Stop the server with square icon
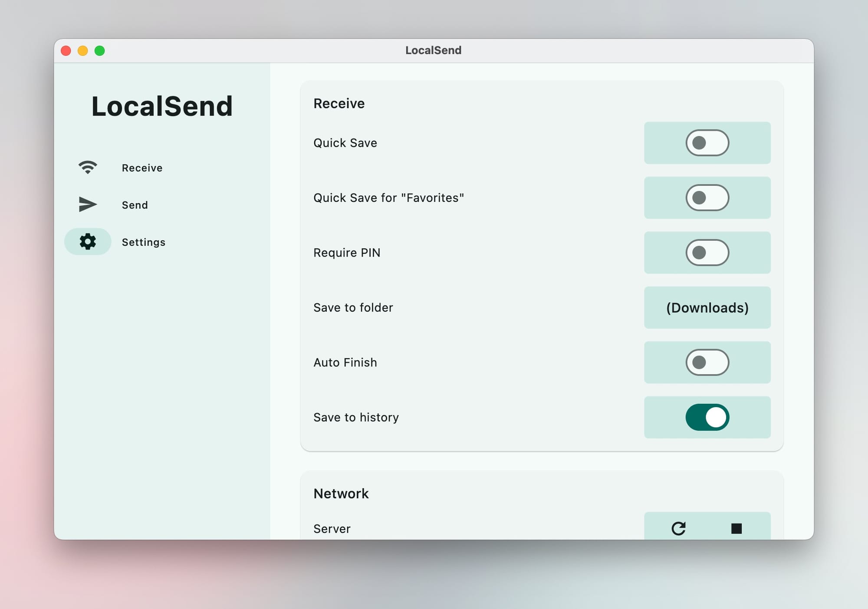 pos(736,528)
